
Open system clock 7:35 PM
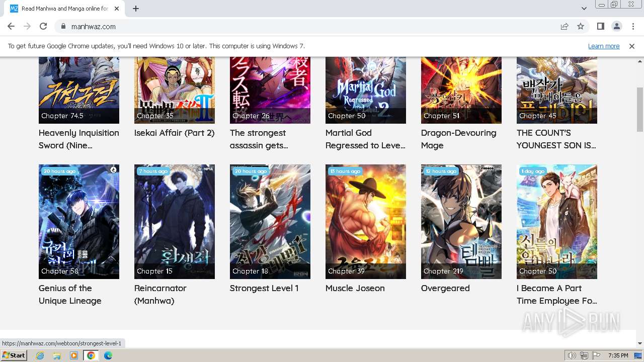tap(618, 355)
